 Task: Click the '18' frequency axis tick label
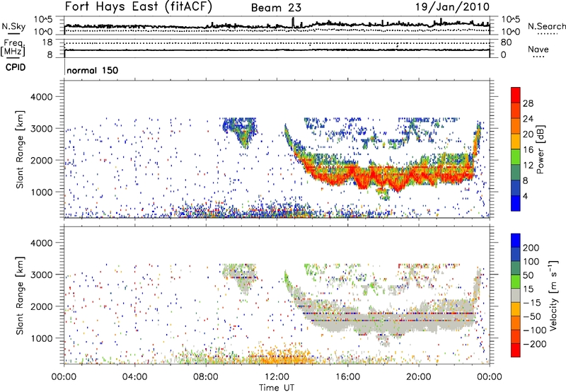(47, 42)
